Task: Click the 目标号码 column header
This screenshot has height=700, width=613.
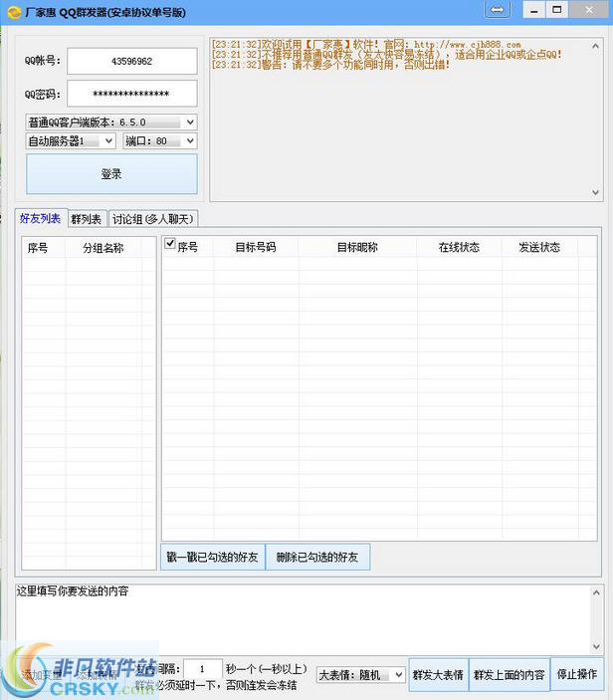Action: coord(256,247)
